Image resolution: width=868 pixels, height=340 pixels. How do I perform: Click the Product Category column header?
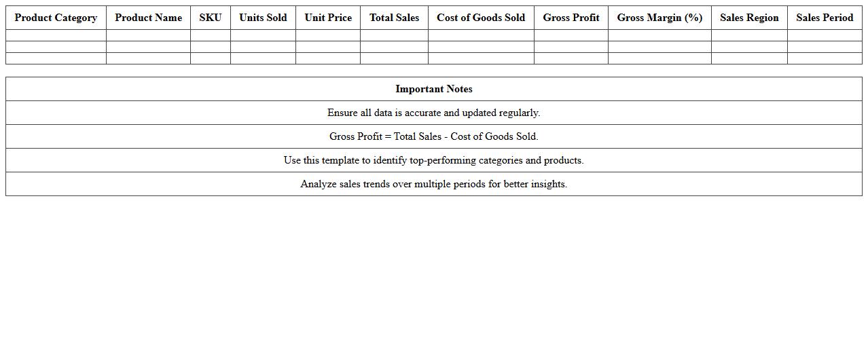[56, 18]
